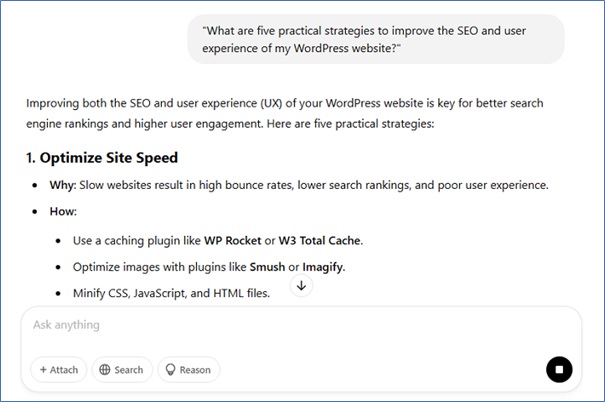Click the "Optimize images with plugins" bullet text
The width and height of the screenshot is (605, 402).
click(152, 267)
